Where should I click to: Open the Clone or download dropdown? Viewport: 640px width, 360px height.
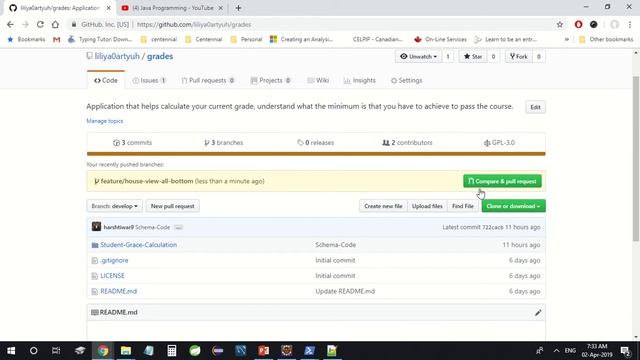513,206
